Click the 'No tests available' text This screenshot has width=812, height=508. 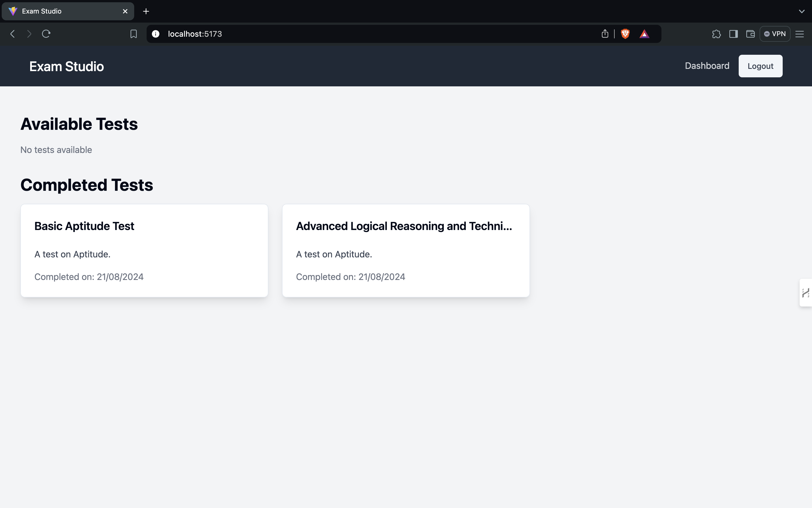coord(56,150)
